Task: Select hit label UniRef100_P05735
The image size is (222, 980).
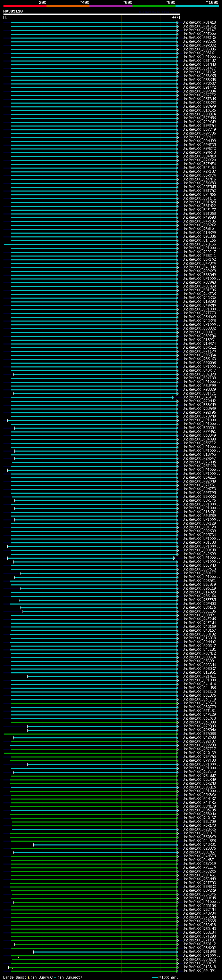Action: pos(199,810)
